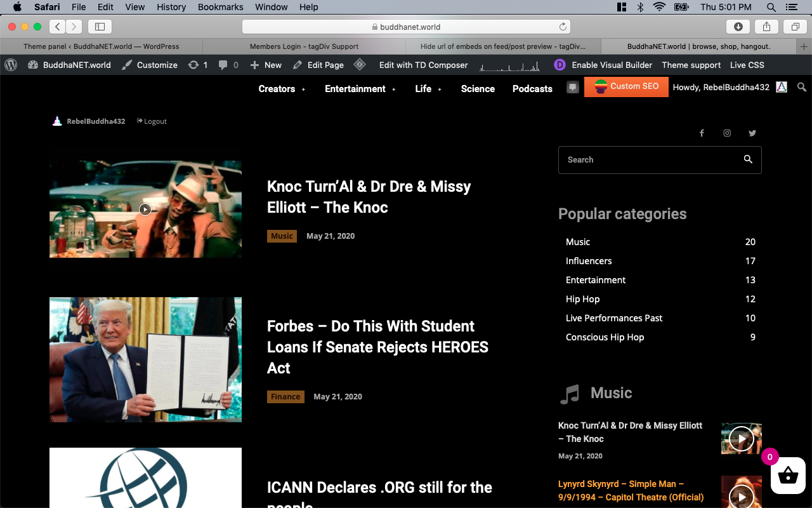Screen dimensions: 812x508
Task: Open the WordPress logo menu in admin bar
Action: [11, 65]
